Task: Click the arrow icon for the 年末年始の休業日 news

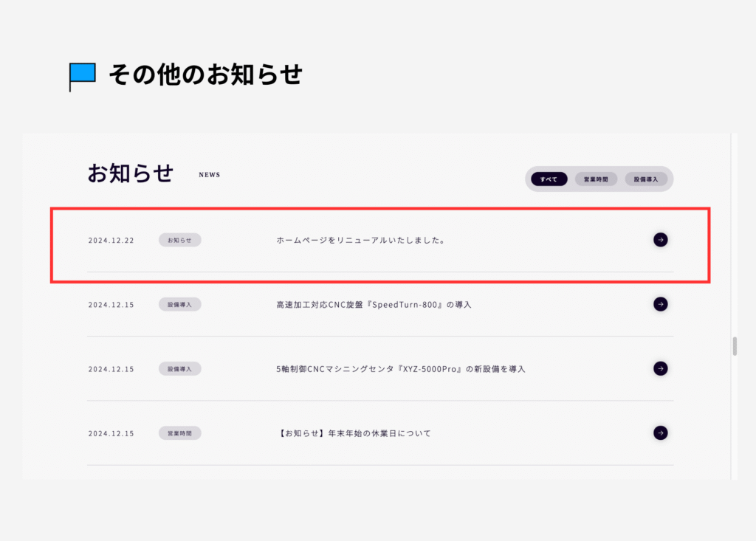Action: click(x=660, y=433)
